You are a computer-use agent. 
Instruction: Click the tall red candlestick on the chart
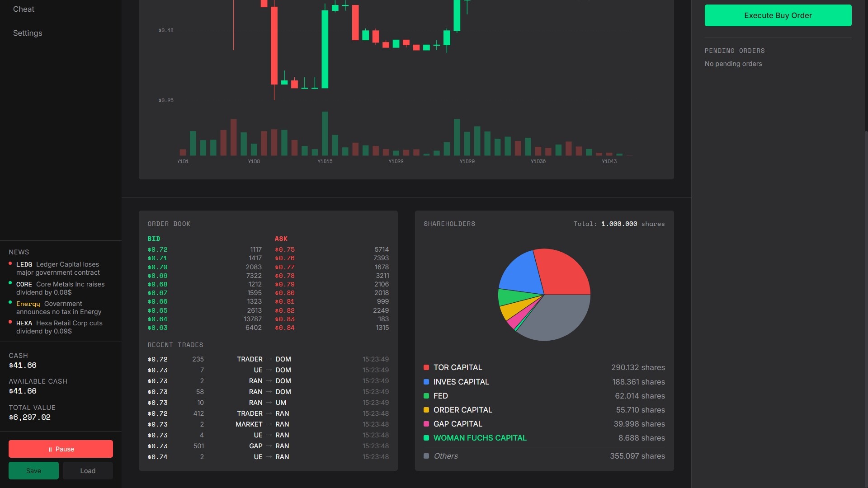274,45
